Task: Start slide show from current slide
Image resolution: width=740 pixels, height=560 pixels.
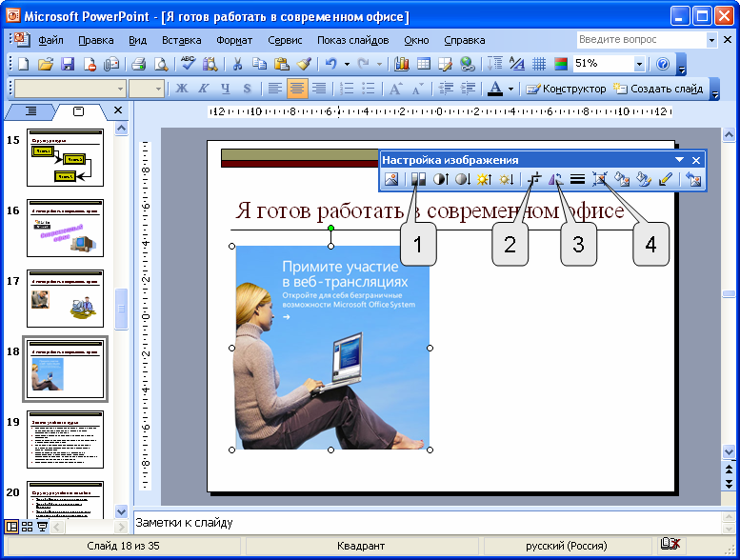Action: click(43, 527)
